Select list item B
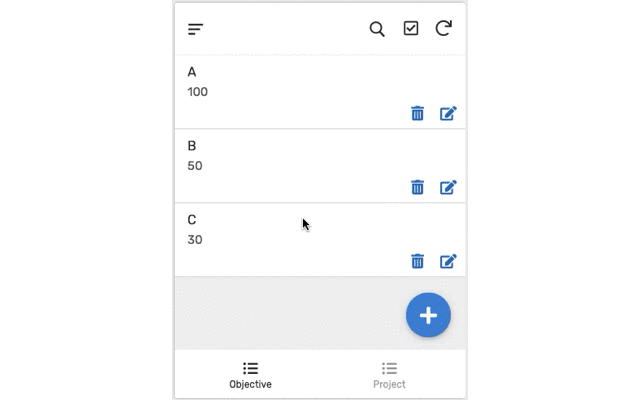 tap(320, 166)
